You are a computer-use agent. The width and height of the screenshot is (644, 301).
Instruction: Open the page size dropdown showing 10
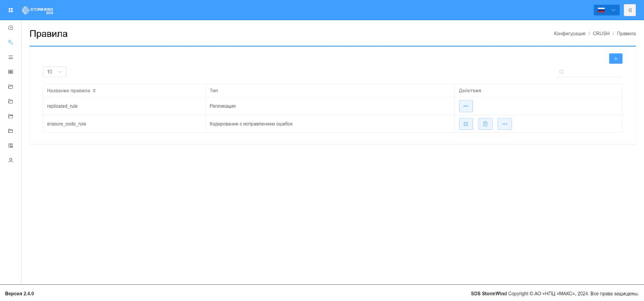point(54,72)
